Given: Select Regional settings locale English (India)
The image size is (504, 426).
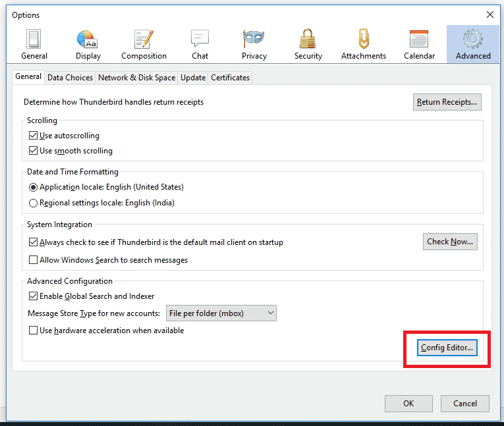Looking at the screenshot, I should [33, 203].
